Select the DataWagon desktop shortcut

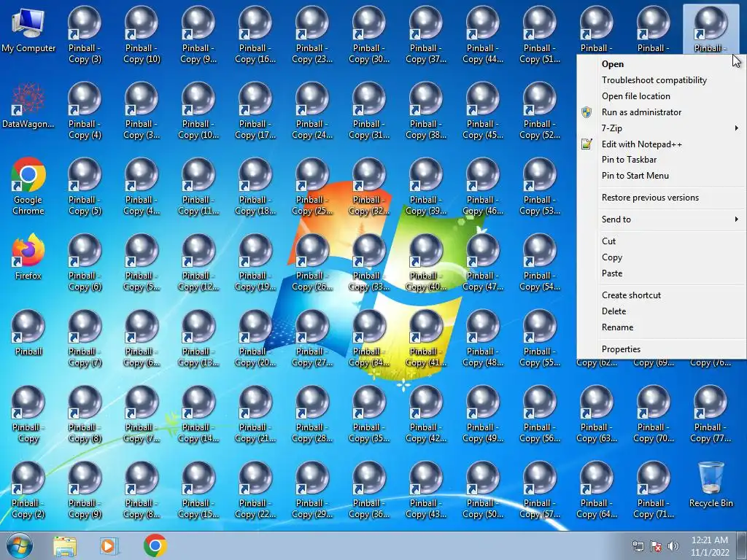coord(28,105)
